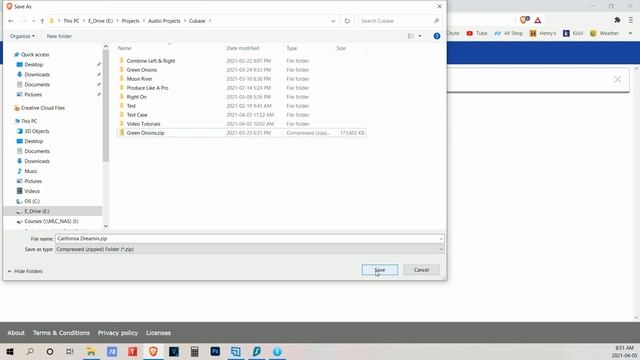Expand the address bar history dropdown

333,21
